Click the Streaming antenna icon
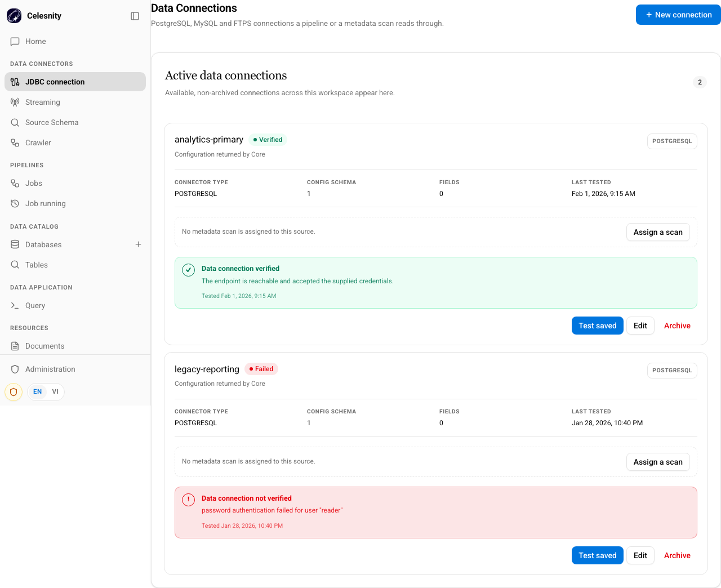This screenshot has height=588, width=721. [15, 102]
